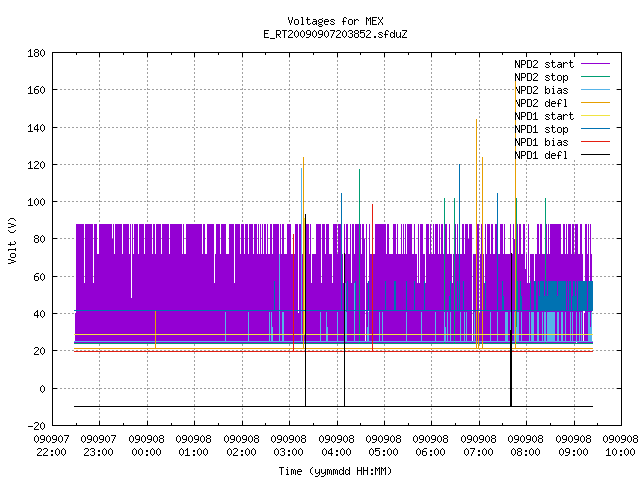Click the 090908 09:00 time tick label
Viewport: 640px width, 480px height.
(573, 446)
